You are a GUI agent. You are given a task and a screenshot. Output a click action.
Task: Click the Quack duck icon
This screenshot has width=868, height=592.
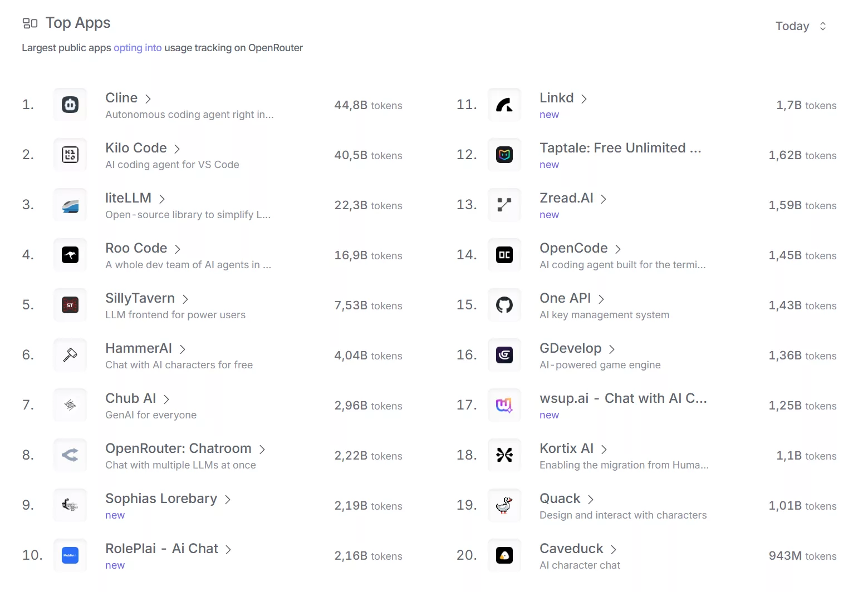point(504,505)
